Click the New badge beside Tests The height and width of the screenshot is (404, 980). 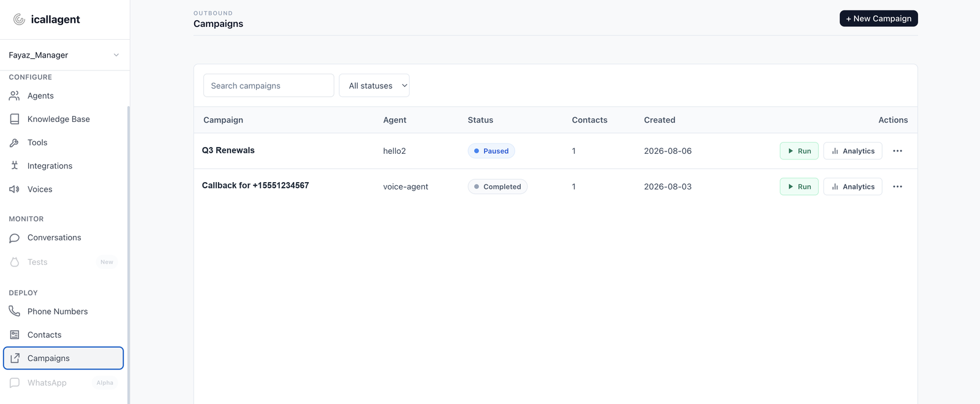(107, 262)
